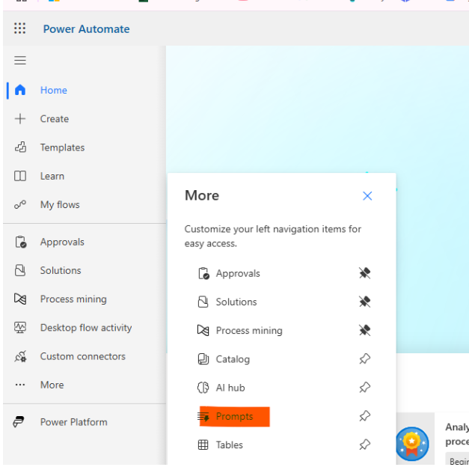Click the Learn book icon
469x476 pixels.
tap(20, 176)
